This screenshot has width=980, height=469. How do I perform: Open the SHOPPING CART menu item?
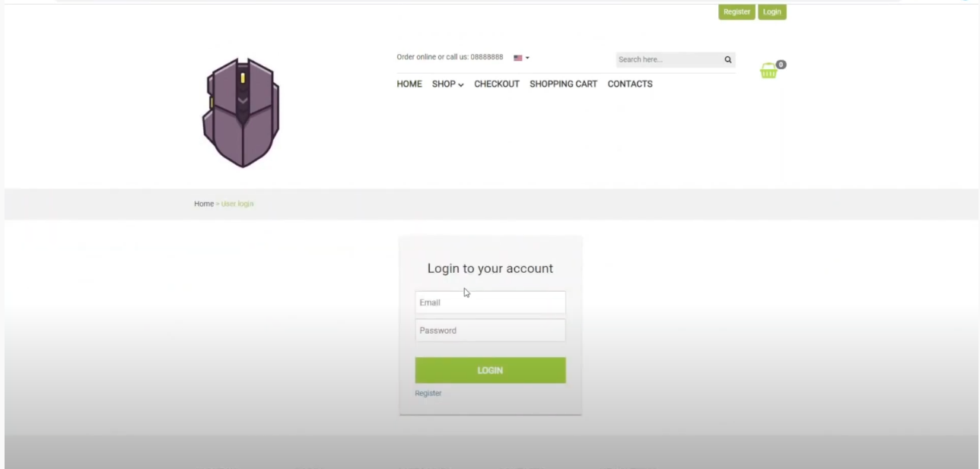(564, 84)
